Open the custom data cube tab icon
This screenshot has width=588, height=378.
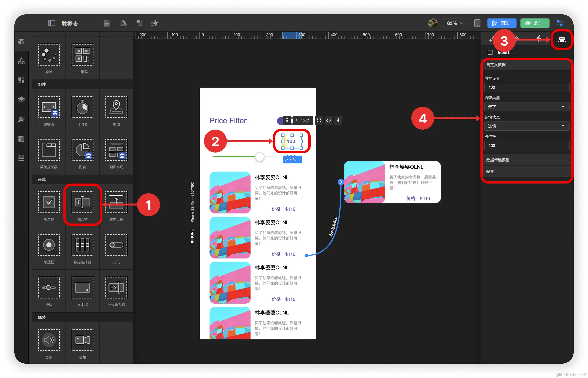pyautogui.click(x=562, y=39)
